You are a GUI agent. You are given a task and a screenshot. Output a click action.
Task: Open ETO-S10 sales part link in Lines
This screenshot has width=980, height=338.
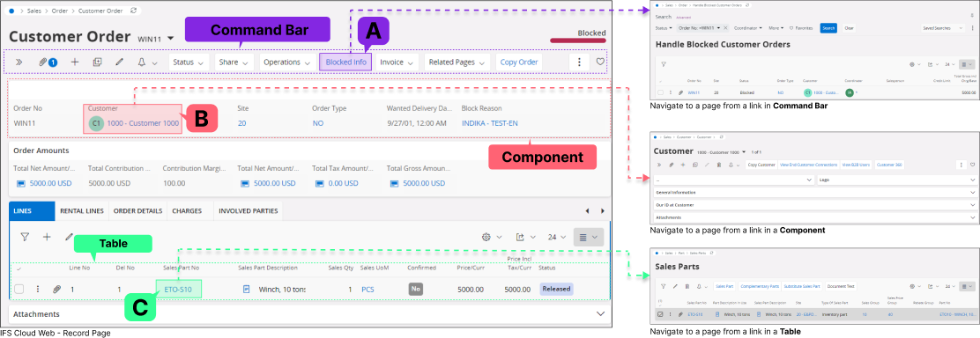click(178, 290)
